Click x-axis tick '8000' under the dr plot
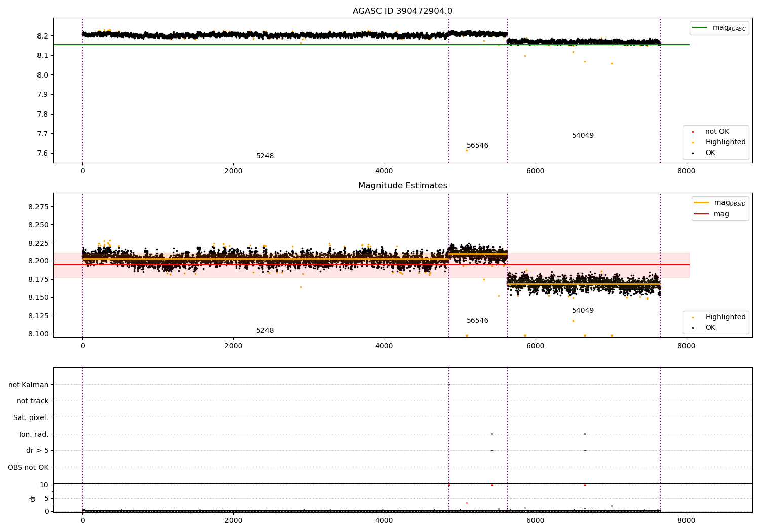The image size is (760, 532). click(687, 520)
